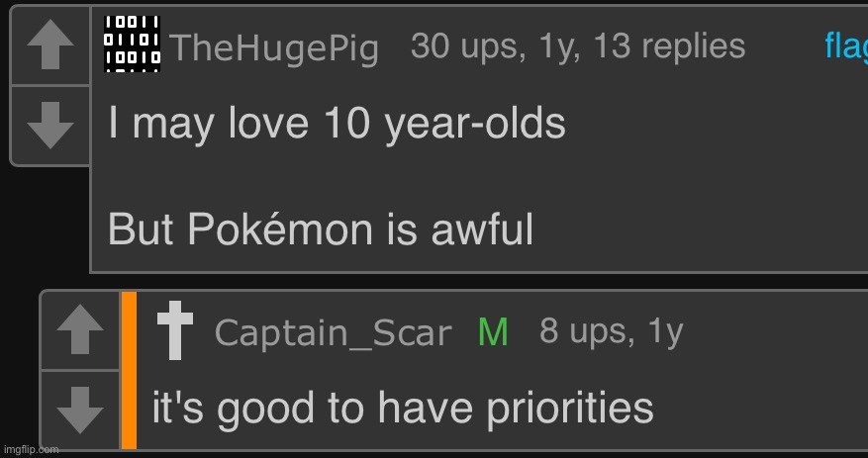Visit TheHugePig's user profile name

(x=274, y=48)
